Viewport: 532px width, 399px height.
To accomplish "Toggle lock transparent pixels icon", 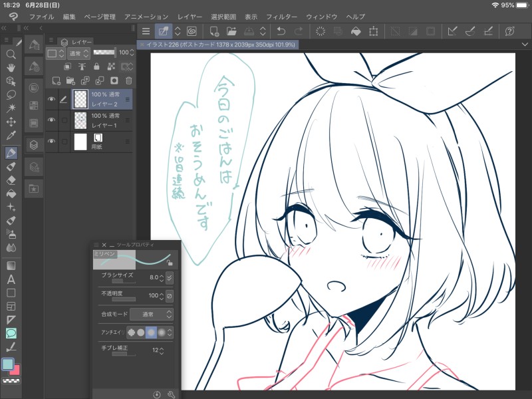I will 111,66.
